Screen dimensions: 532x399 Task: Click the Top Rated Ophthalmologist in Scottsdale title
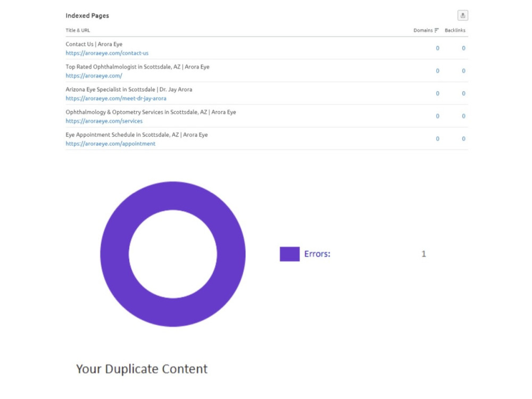click(x=137, y=67)
